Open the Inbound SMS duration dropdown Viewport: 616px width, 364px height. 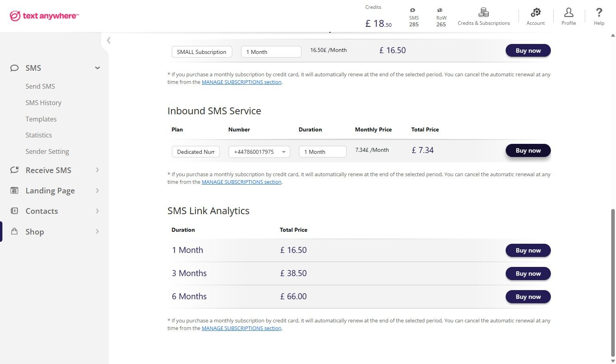tap(322, 152)
